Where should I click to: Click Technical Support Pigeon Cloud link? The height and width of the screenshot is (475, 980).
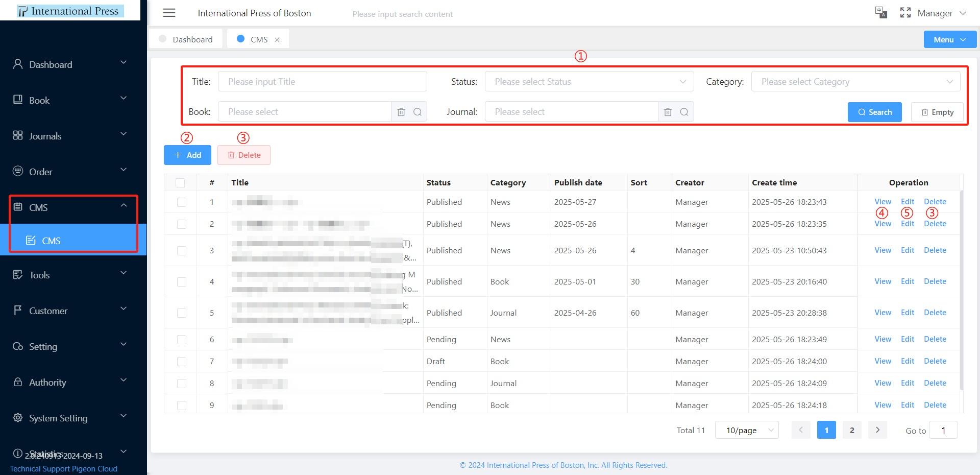(64, 468)
